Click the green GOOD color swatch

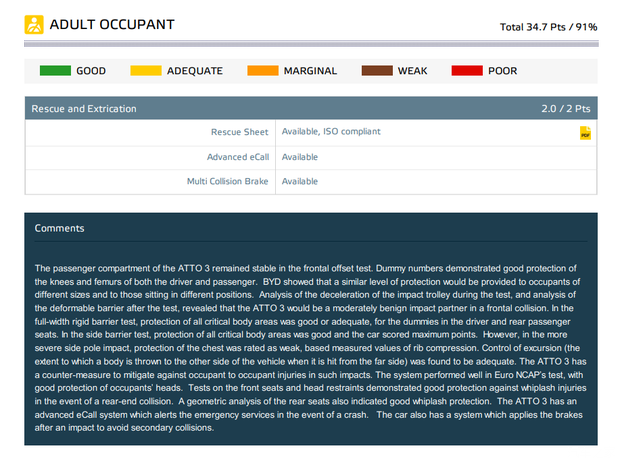55,71
